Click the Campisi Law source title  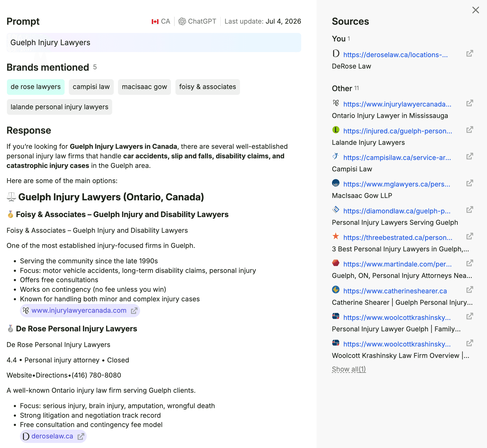352,169
